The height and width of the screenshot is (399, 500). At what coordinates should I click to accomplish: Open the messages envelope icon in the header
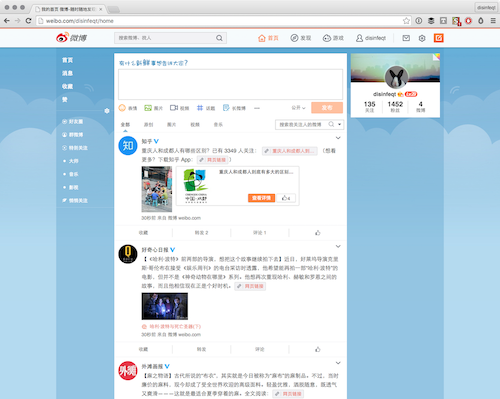click(406, 38)
